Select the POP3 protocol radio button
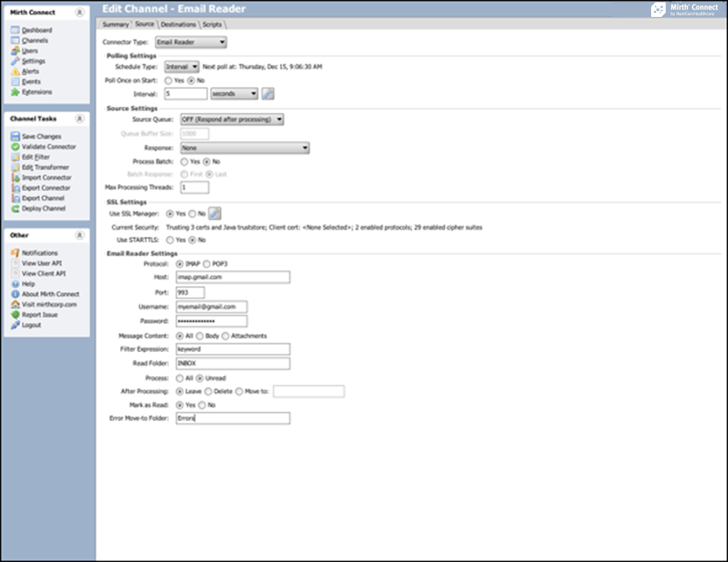 (x=206, y=264)
